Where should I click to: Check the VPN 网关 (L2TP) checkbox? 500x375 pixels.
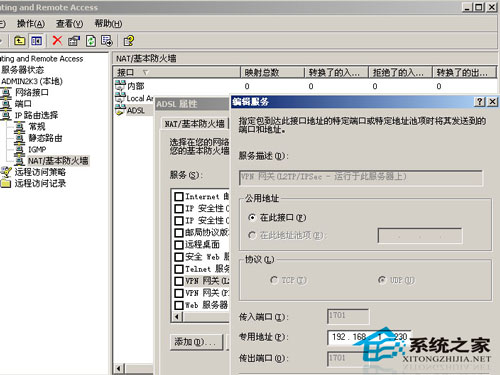click(179, 281)
